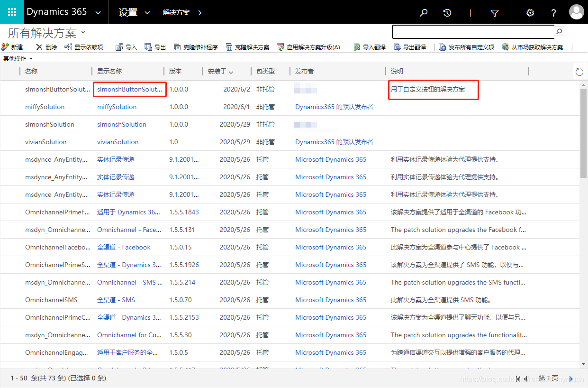This screenshot has height=388, width=588.
Task: Click 克隆解决方案 toolbar button
Action: tap(248, 47)
